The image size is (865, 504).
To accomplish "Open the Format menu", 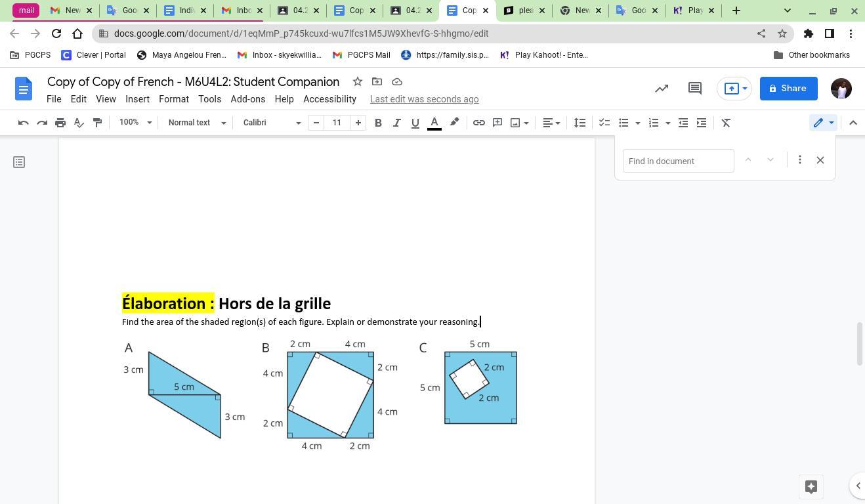I will tap(173, 99).
